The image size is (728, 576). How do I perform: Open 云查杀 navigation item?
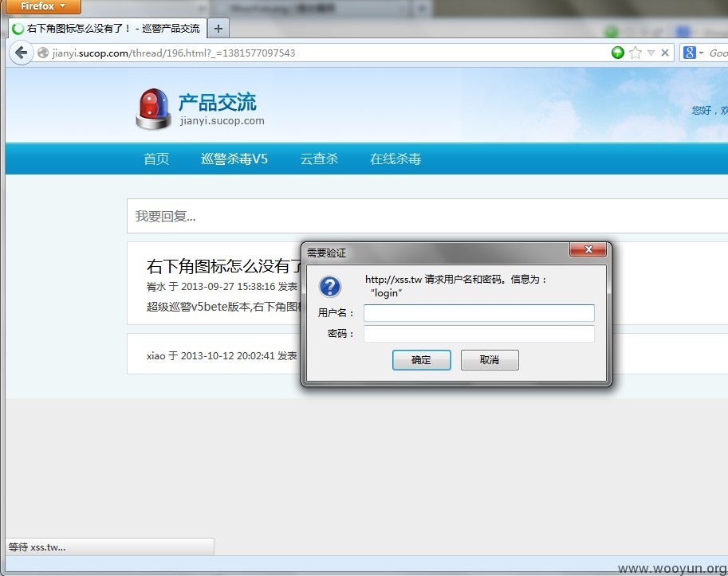point(319,159)
